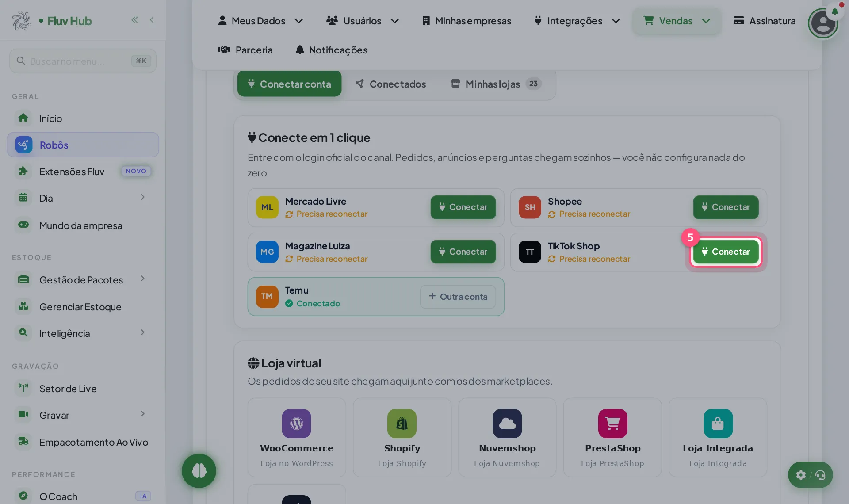Select the PrestaShop store card
The width and height of the screenshot is (849, 504).
coord(612,437)
